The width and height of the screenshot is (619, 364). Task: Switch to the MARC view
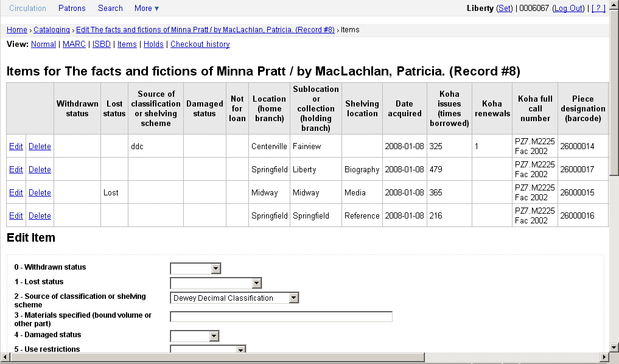[x=74, y=44]
